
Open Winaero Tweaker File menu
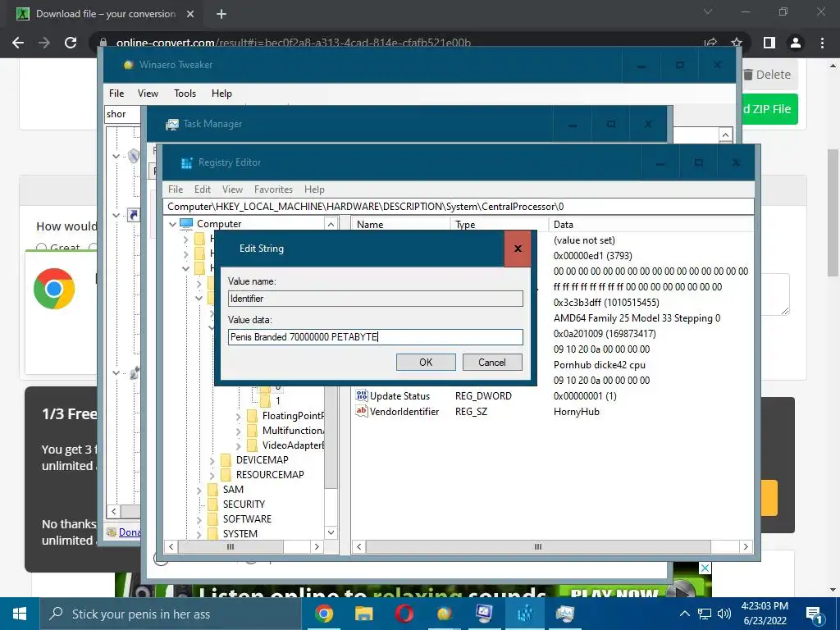[116, 94]
